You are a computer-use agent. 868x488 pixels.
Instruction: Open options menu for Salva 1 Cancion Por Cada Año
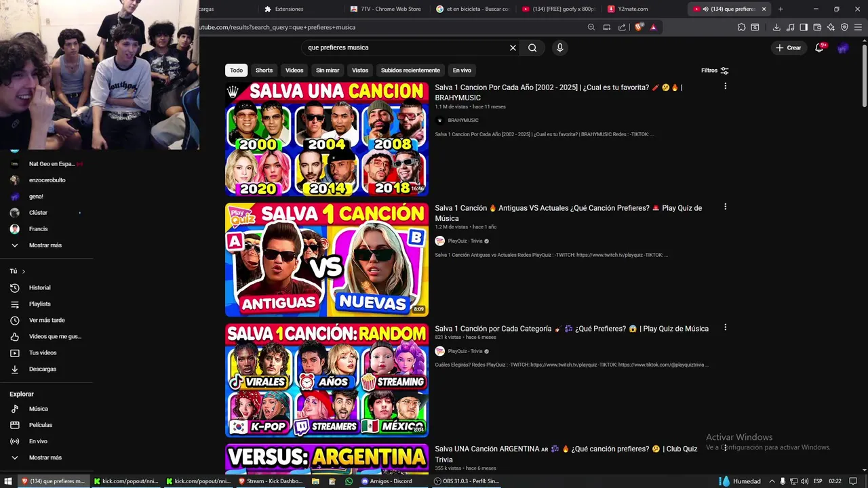coord(725,86)
